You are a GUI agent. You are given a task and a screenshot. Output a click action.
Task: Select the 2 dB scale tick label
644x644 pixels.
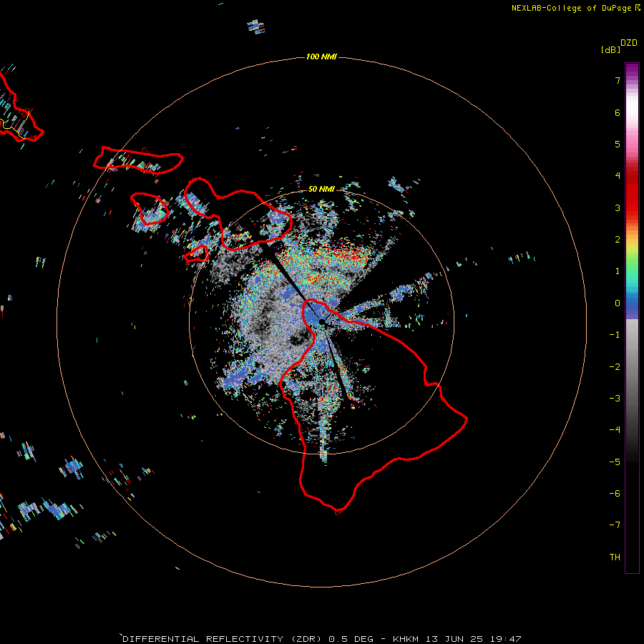pyautogui.click(x=618, y=240)
